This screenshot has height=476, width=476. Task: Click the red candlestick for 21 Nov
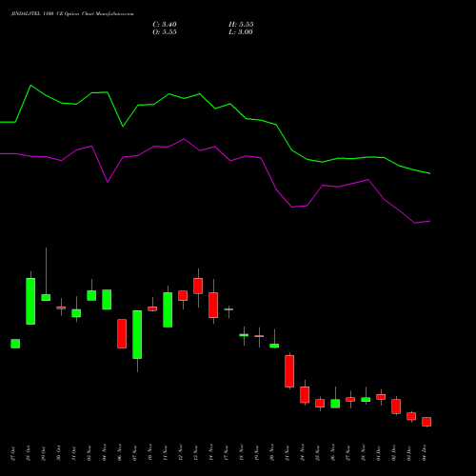coord(289,371)
